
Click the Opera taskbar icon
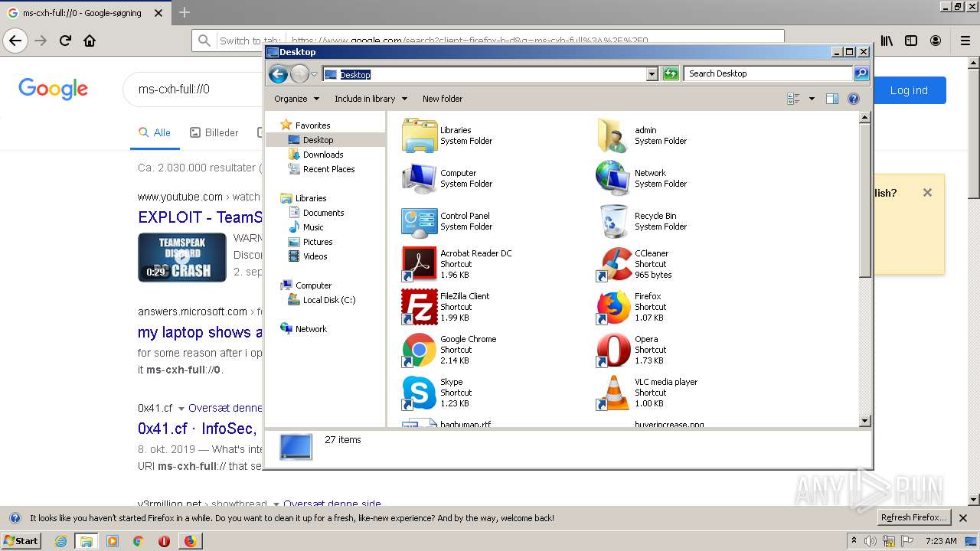click(x=164, y=541)
